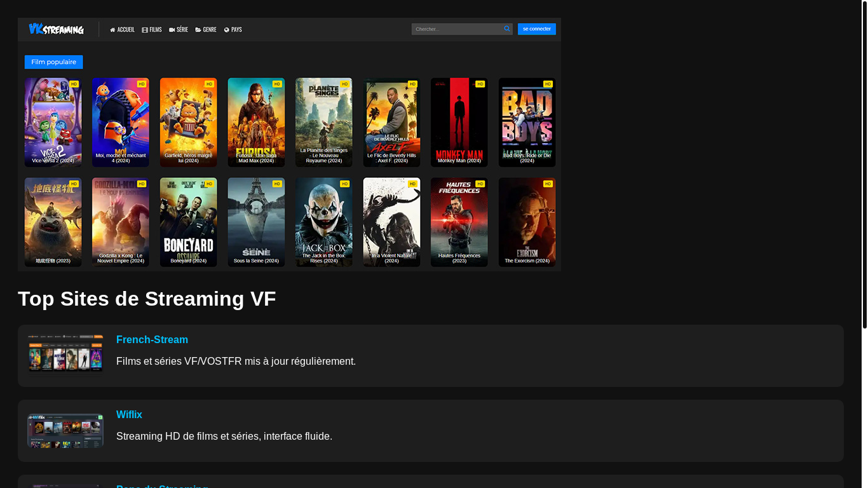Open the Monkey Man (2024) poster
This screenshot has width=868, height=488.
pos(459,123)
